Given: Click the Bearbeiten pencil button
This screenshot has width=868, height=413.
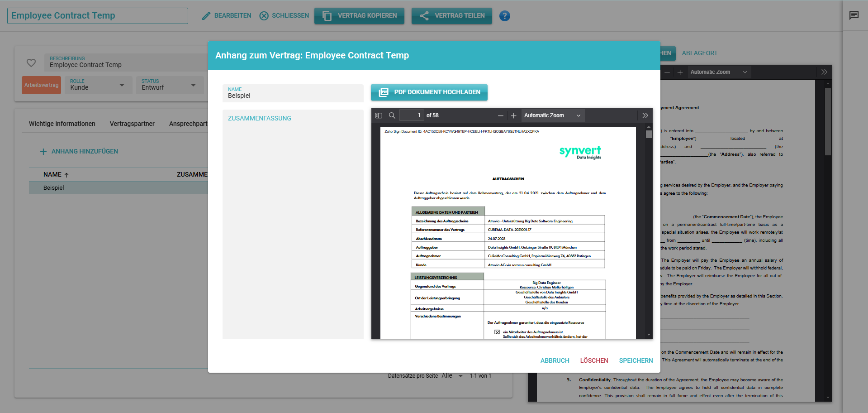Looking at the screenshot, I should click(x=226, y=16).
